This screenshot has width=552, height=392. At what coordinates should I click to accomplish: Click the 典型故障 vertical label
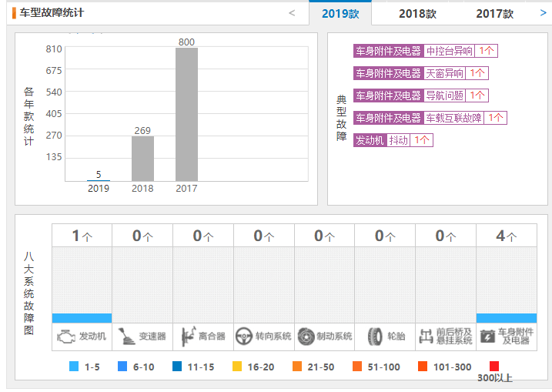342,118
